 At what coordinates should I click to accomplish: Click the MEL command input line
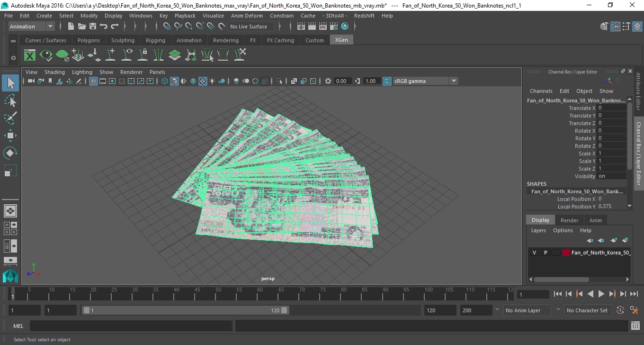point(131,326)
